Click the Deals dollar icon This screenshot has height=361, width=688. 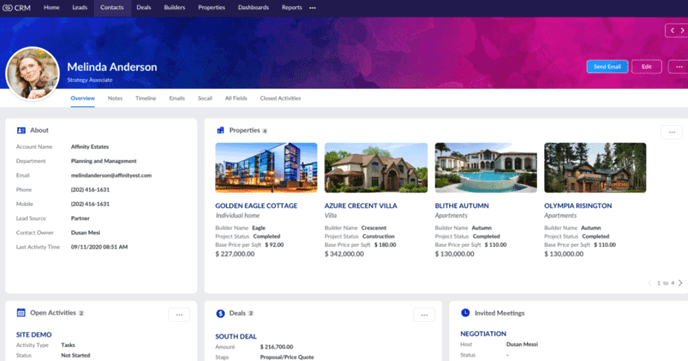(220, 313)
